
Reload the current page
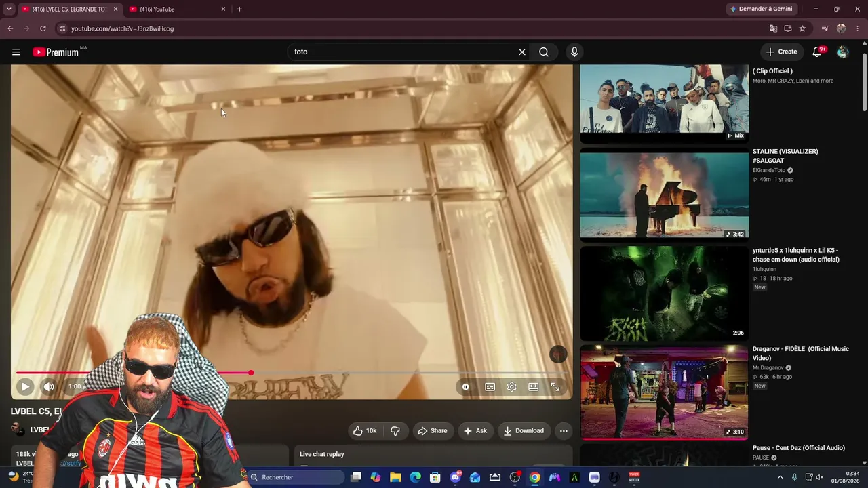[x=43, y=28]
